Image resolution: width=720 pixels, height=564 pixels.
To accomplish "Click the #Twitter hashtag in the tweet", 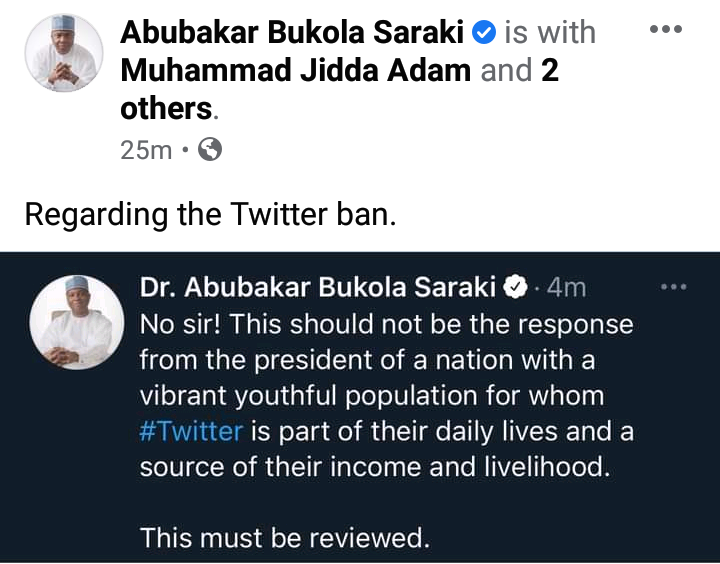I will pyautogui.click(x=191, y=432).
